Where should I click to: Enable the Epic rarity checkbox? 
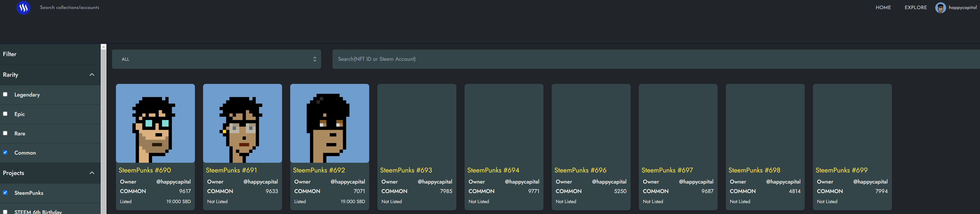coord(5,114)
